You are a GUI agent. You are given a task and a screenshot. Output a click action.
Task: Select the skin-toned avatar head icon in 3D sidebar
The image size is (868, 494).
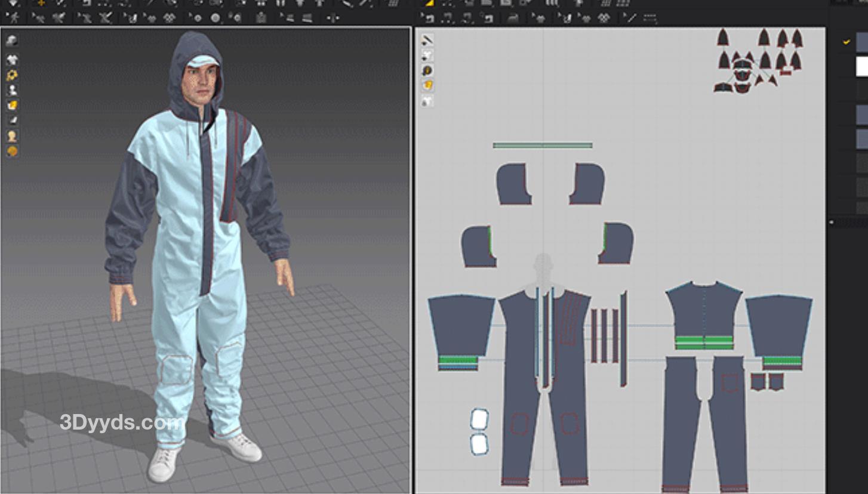pyautogui.click(x=11, y=136)
